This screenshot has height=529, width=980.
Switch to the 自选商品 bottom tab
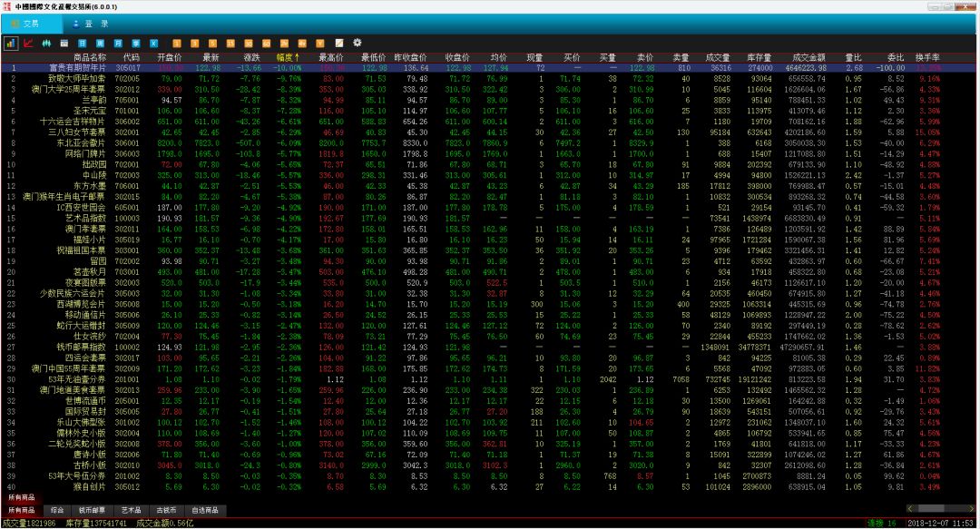click(x=205, y=510)
